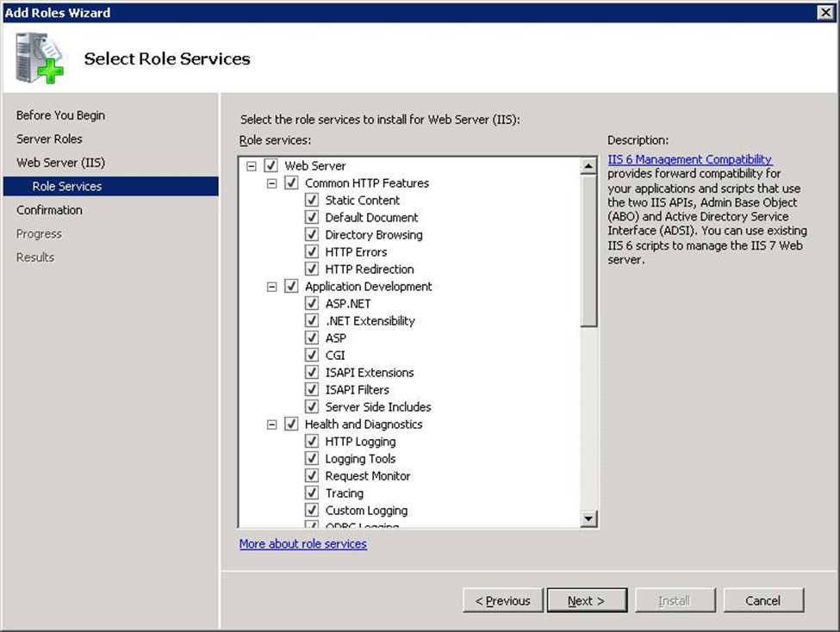
Task: Collapse the Common HTTP Features node
Action: (272, 183)
